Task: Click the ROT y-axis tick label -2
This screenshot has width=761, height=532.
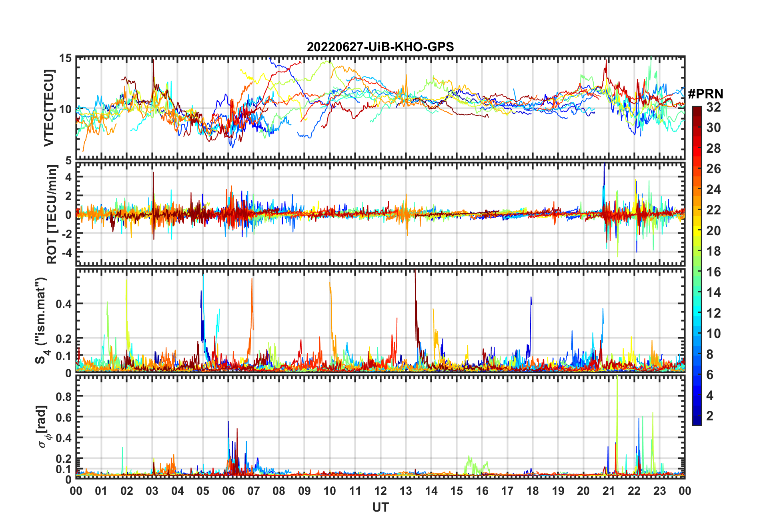Action: [66, 233]
